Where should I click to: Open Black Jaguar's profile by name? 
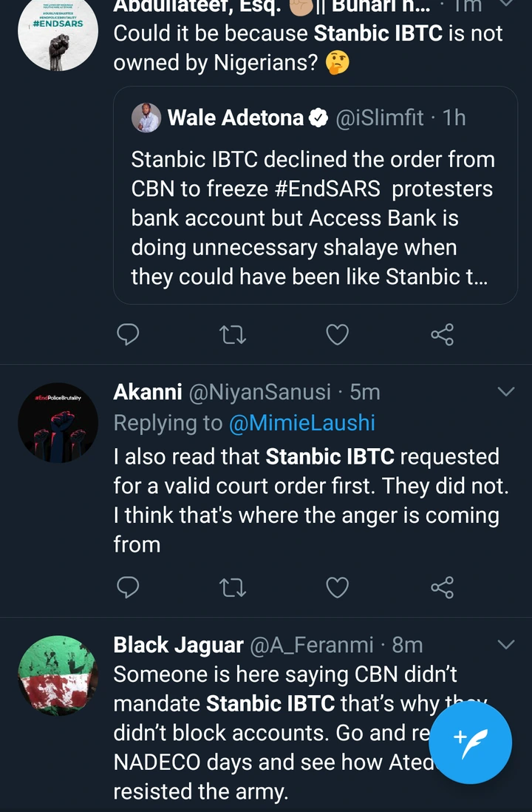[178, 645]
